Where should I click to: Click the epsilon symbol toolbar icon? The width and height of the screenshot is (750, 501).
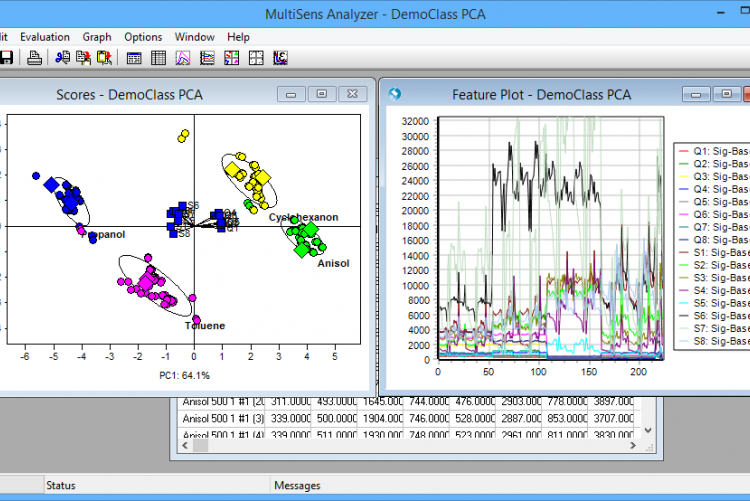coord(280,57)
